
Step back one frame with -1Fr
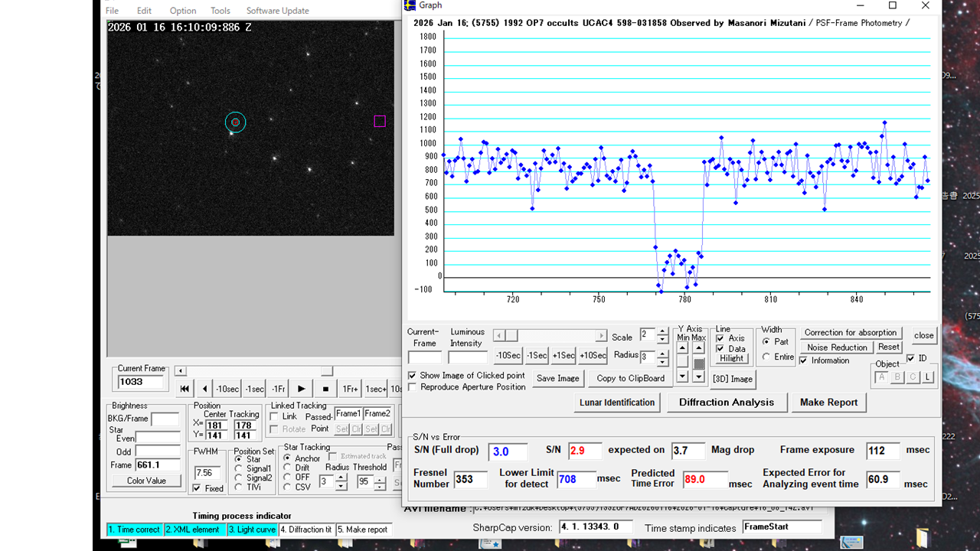278,389
